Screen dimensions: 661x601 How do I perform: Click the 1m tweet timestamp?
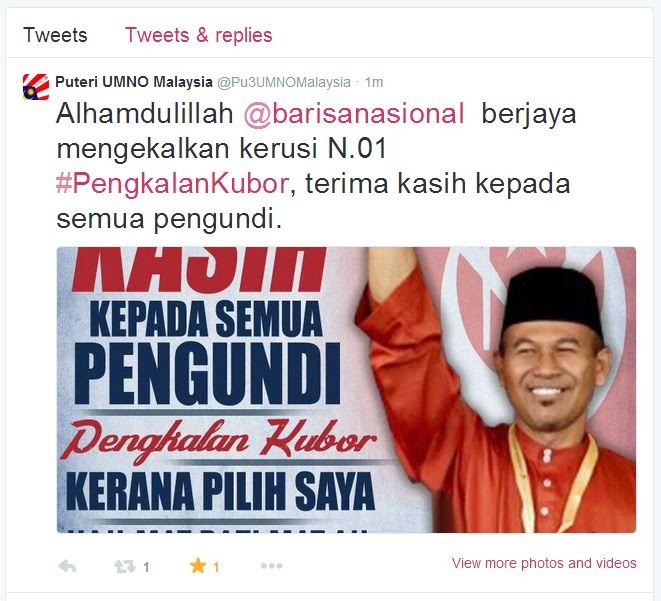(373, 82)
